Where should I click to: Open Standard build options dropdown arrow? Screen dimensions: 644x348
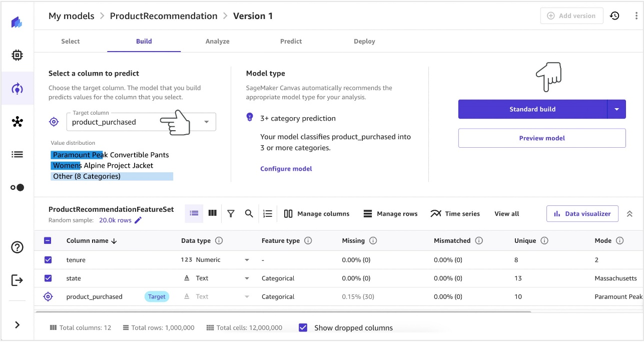click(616, 109)
